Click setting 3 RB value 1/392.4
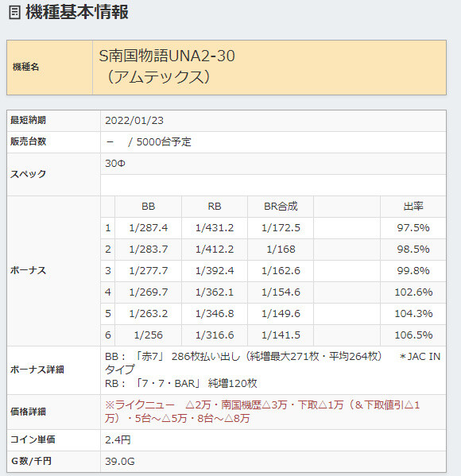The height and width of the screenshot is (476, 461). (215, 270)
